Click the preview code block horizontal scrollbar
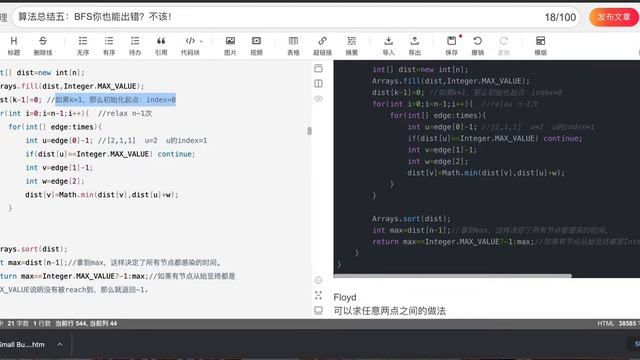 tap(452, 276)
